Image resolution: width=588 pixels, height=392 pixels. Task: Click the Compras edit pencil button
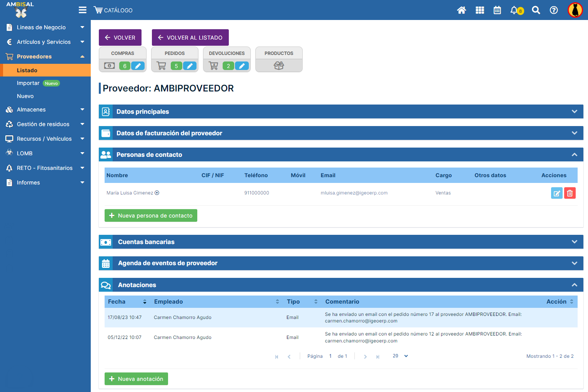(x=138, y=66)
